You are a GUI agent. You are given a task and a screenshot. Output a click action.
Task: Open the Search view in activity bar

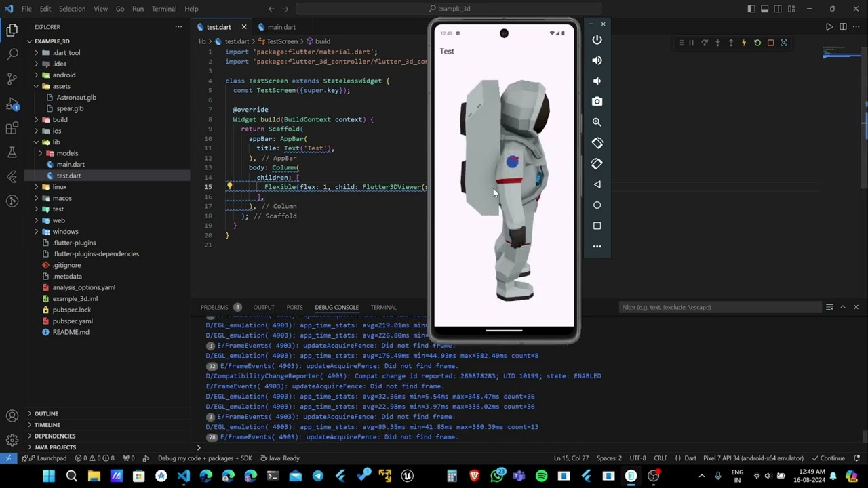12,54
